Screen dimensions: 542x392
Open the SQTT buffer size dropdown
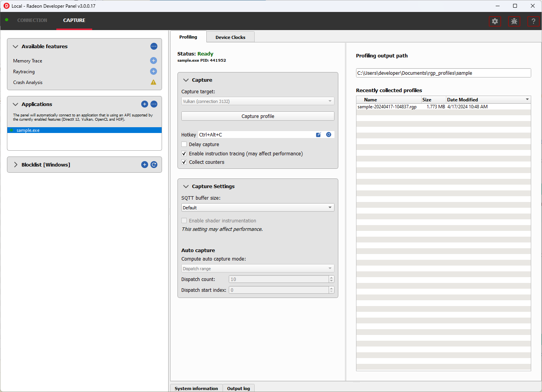coord(258,207)
